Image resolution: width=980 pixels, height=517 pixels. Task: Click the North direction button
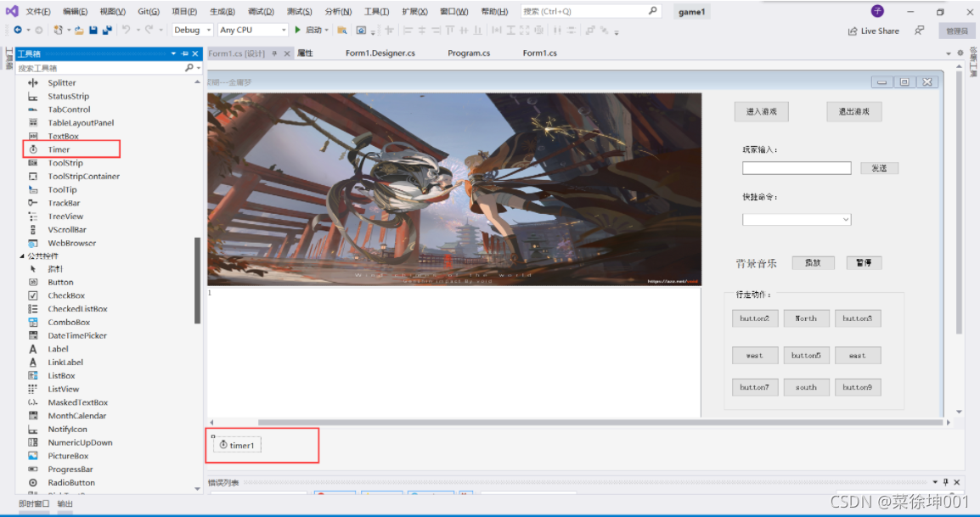pos(806,318)
